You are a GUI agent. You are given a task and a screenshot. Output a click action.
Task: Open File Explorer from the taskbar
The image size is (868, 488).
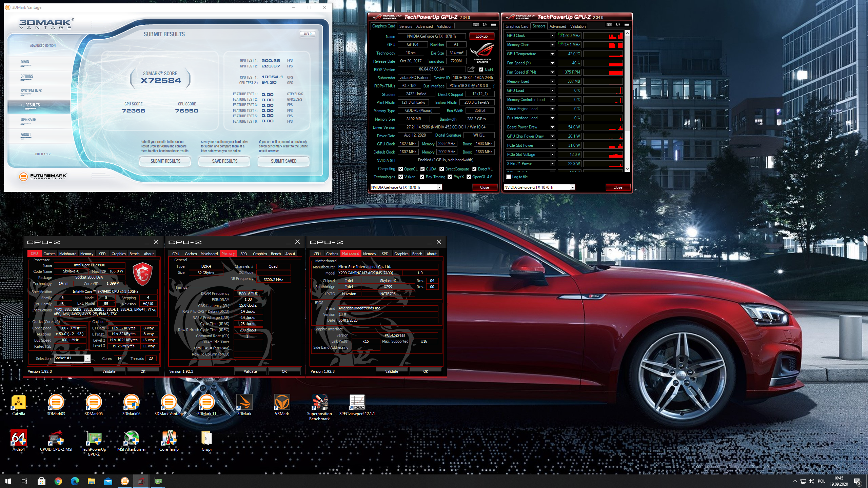92,481
